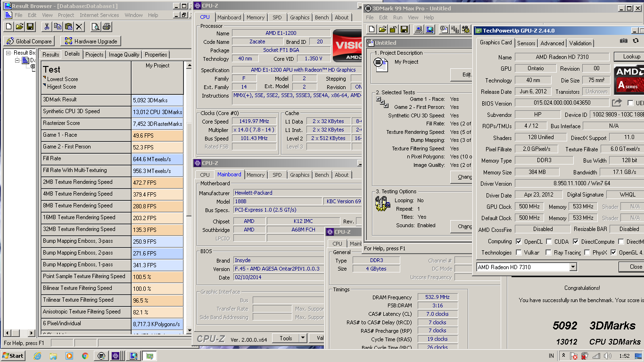Open Internet Services menu in Result Browser
The width and height of the screenshot is (644, 362).
point(99,15)
